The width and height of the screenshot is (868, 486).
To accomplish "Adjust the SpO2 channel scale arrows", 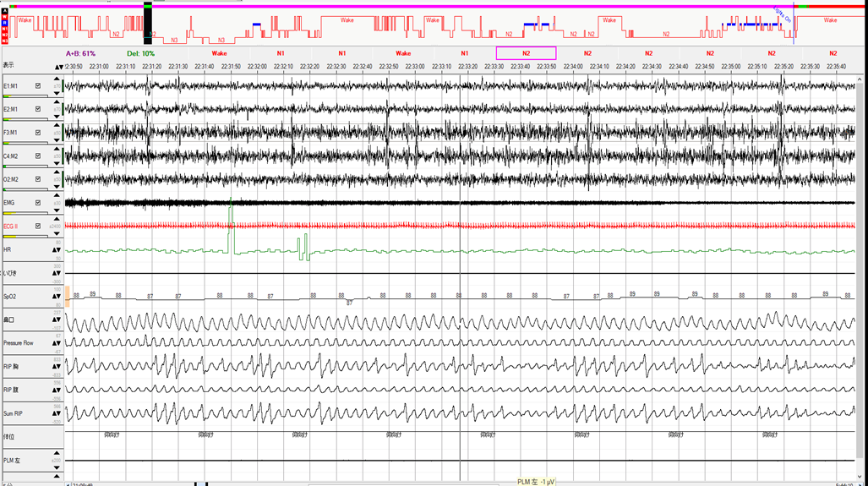I will (x=58, y=297).
